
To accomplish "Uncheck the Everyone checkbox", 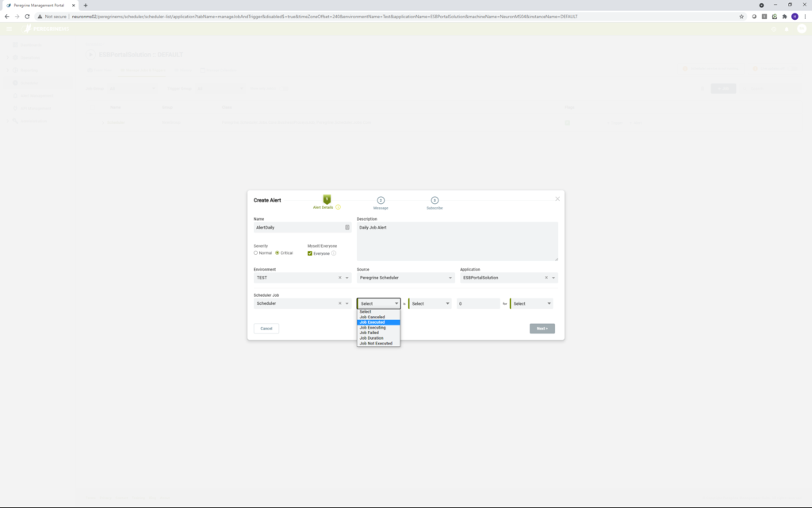I will coord(309,252).
